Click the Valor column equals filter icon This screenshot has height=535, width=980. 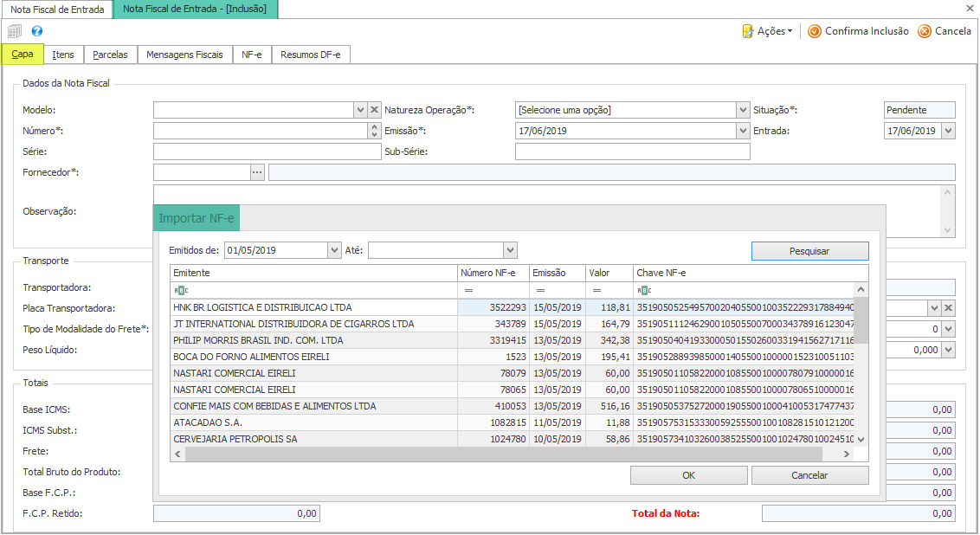[596, 290]
